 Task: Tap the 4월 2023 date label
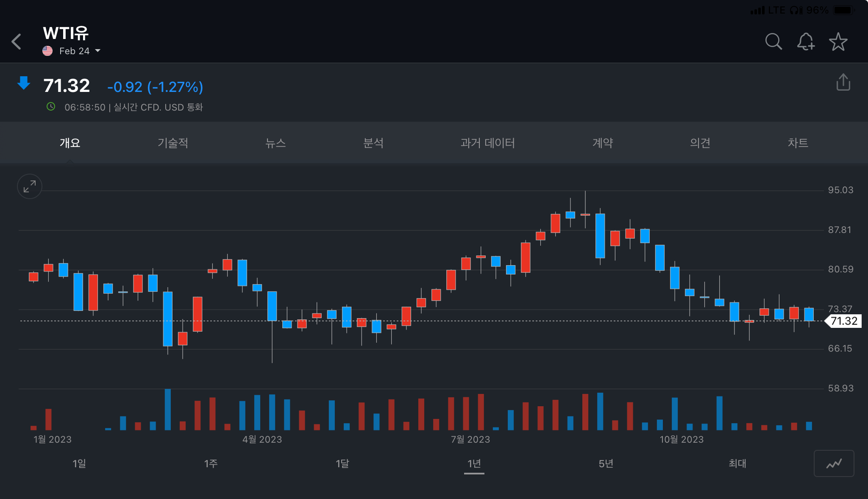[262, 439]
